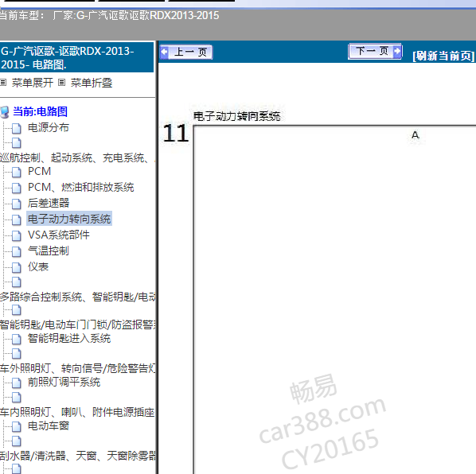Click the 电子动力转向系统 diagram title

click(x=236, y=116)
